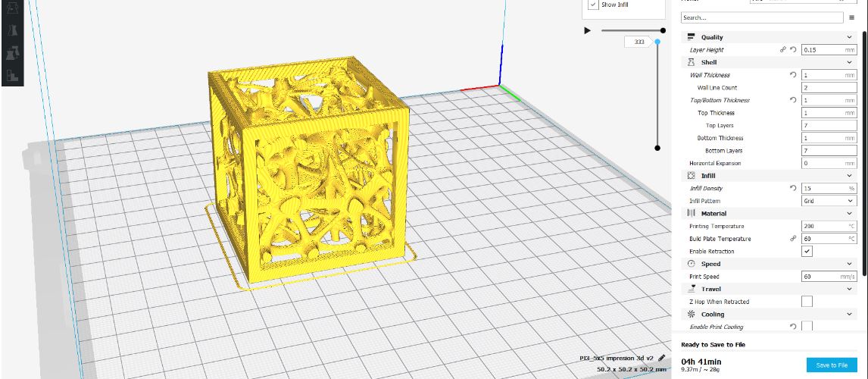
Task: Click the Travel category nozzle icon
Action: pyautogui.click(x=691, y=289)
